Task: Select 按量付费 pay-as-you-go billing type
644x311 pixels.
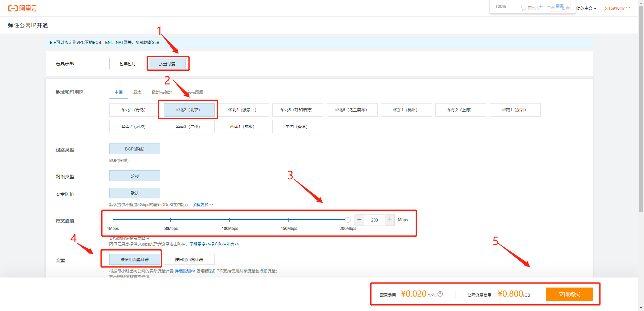Action: [167, 64]
